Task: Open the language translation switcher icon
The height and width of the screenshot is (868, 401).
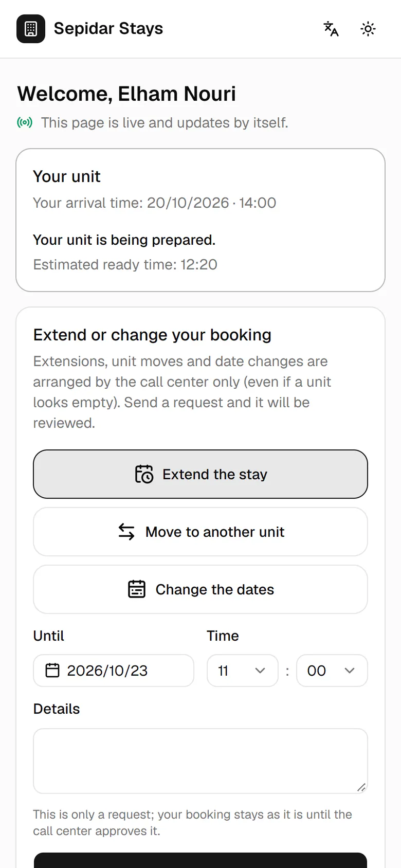Action: pyautogui.click(x=331, y=29)
